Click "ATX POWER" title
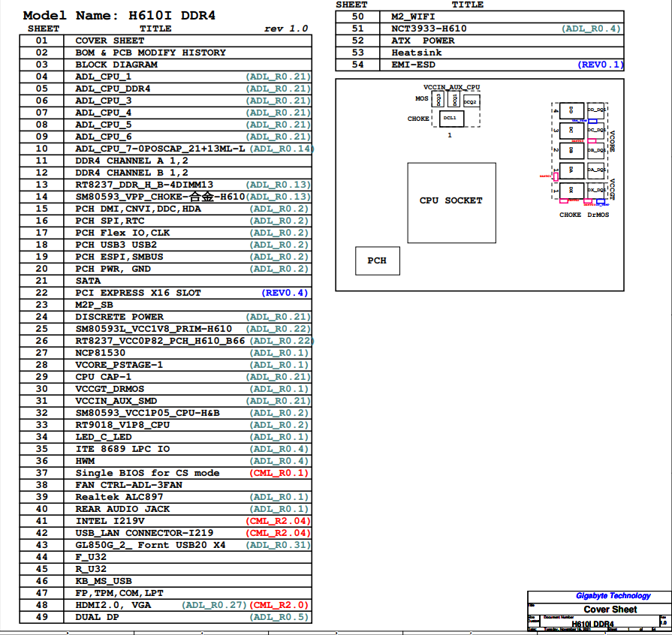The height and width of the screenshot is (635, 672). tap(423, 41)
